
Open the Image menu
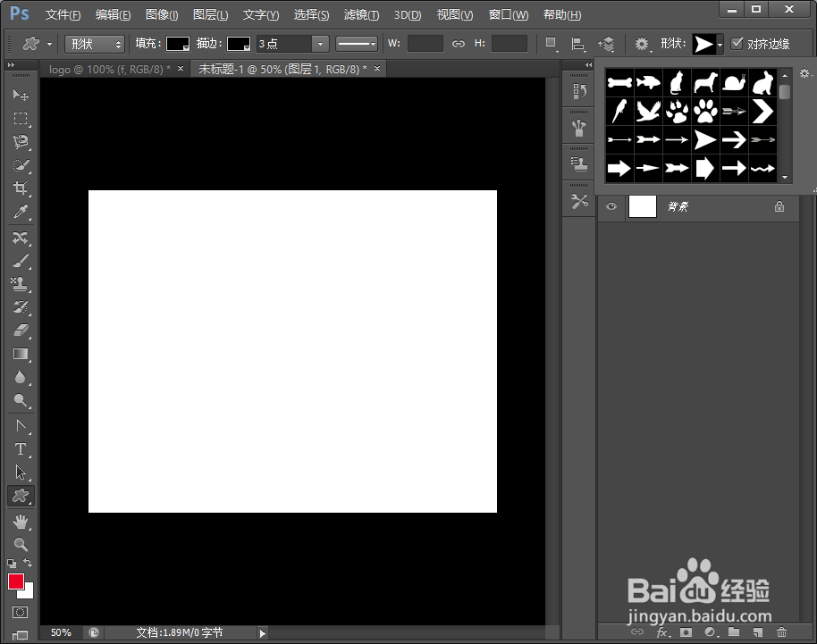(x=162, y=14)
